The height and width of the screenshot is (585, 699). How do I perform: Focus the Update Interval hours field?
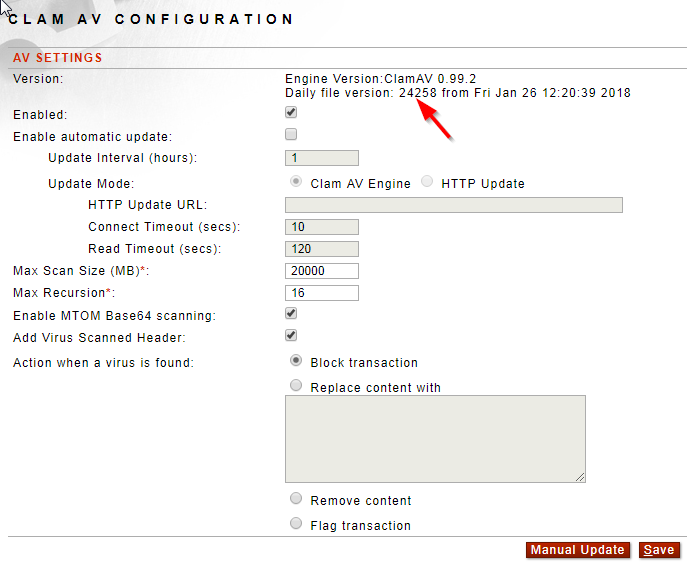click(x=322, y=158)
